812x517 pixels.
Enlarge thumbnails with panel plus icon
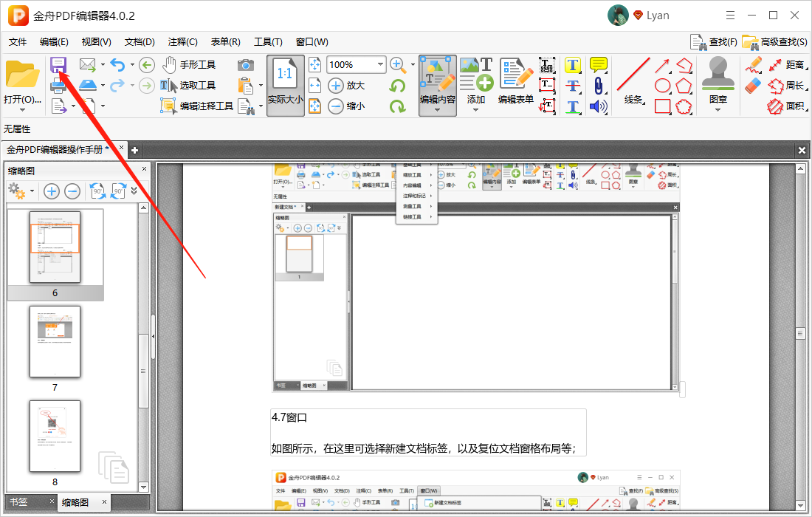(51, 191)
